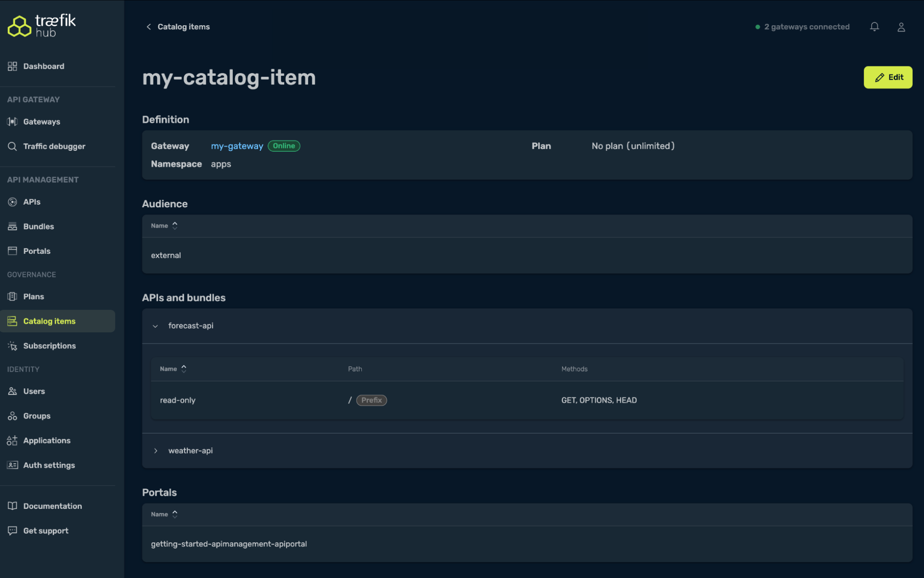This screenshot has height=578, width=924.
Task: Open the user profile icon
Action: 901,27
